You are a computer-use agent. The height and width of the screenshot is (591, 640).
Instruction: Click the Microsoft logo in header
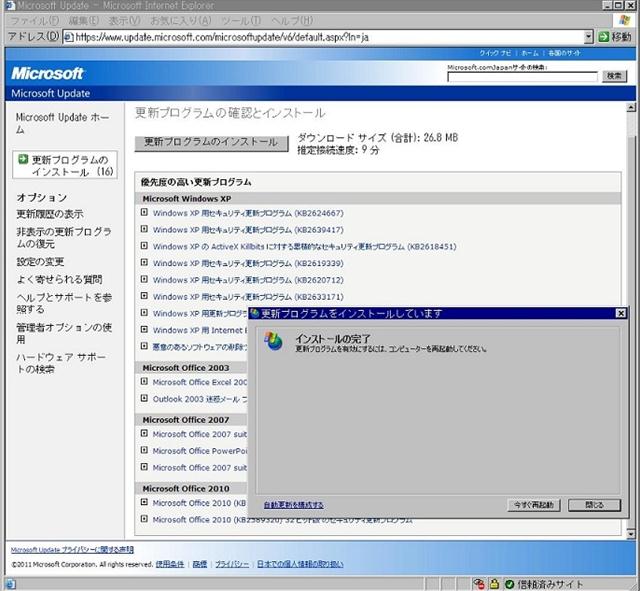pyautogui.click(x=47, y=73)
